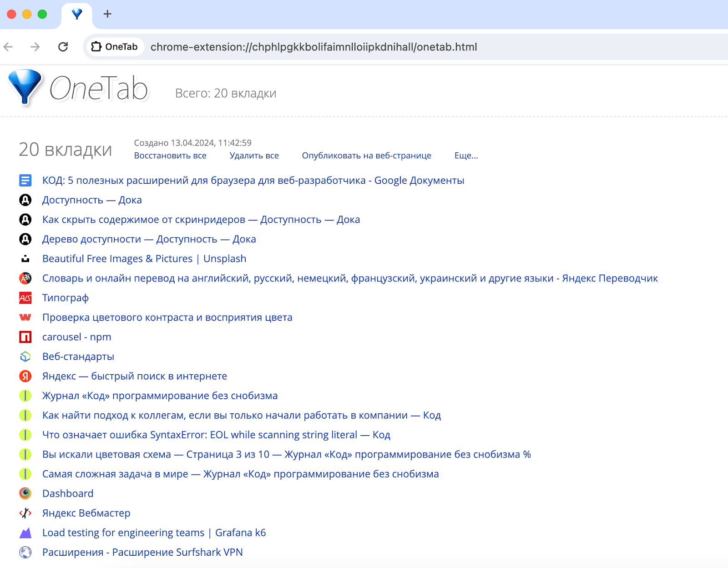
Task: Open the Еще... menu
Action: 466,156
